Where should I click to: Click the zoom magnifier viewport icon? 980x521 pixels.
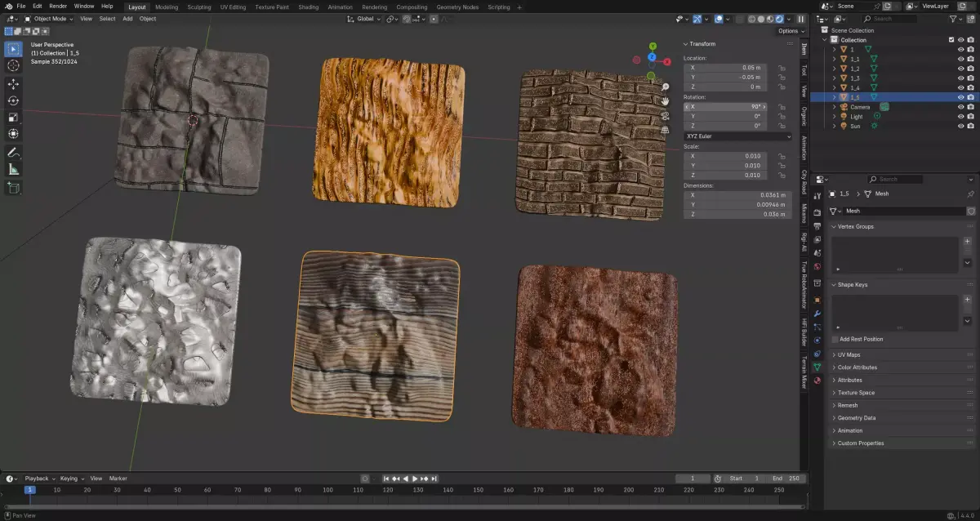pos(666,87)
